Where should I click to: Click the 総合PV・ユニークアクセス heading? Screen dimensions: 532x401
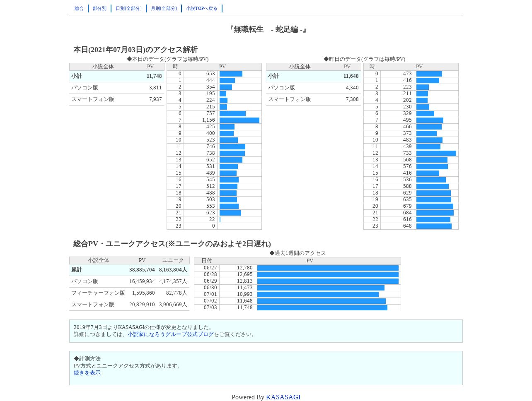pos(172,244)
